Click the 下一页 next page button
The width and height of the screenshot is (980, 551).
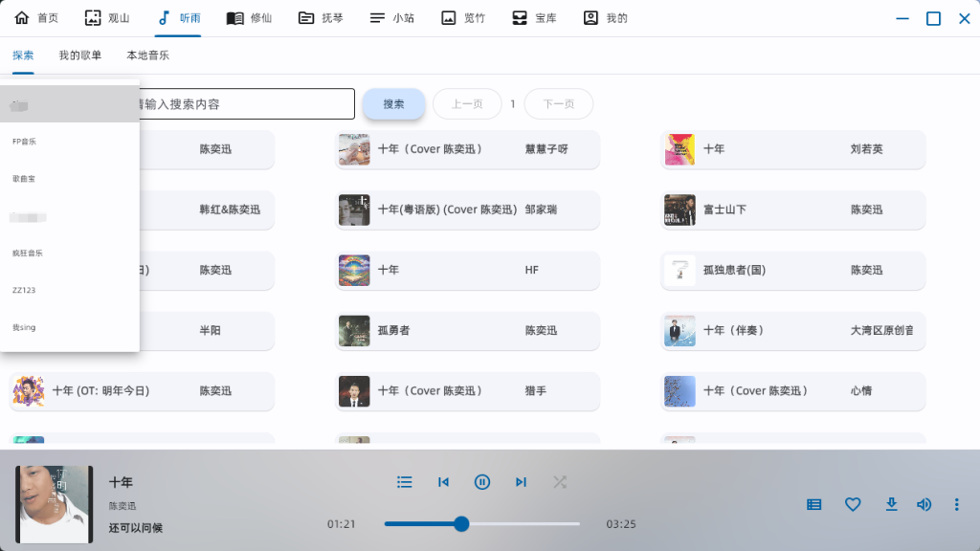click(558, 103)
